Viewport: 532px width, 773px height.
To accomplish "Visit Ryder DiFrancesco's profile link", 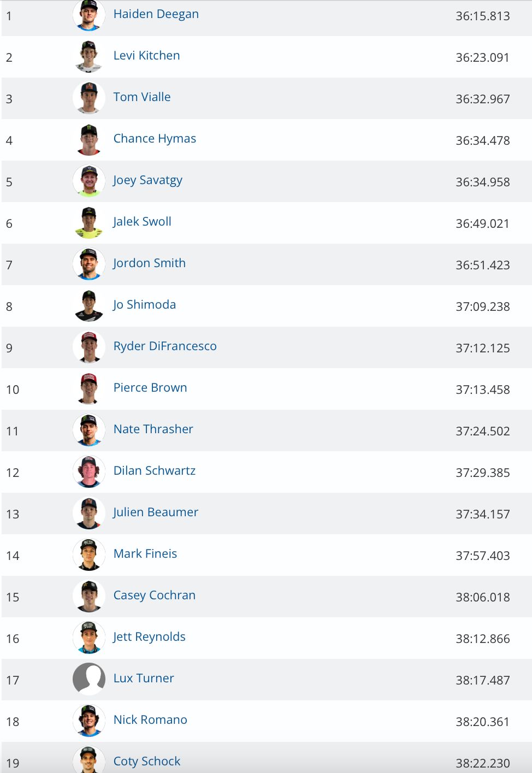I will tap(165, 346).
